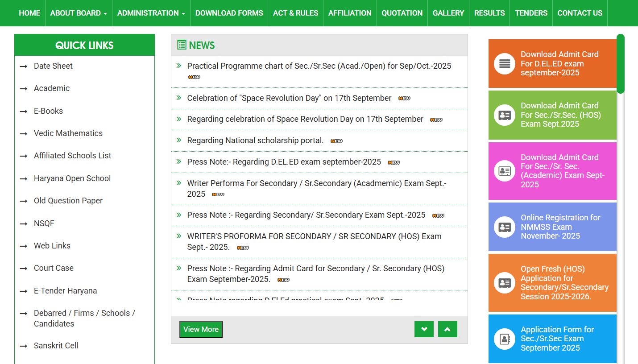
Task: Click the Academic admit card ID icon
Action: (505, 171)
